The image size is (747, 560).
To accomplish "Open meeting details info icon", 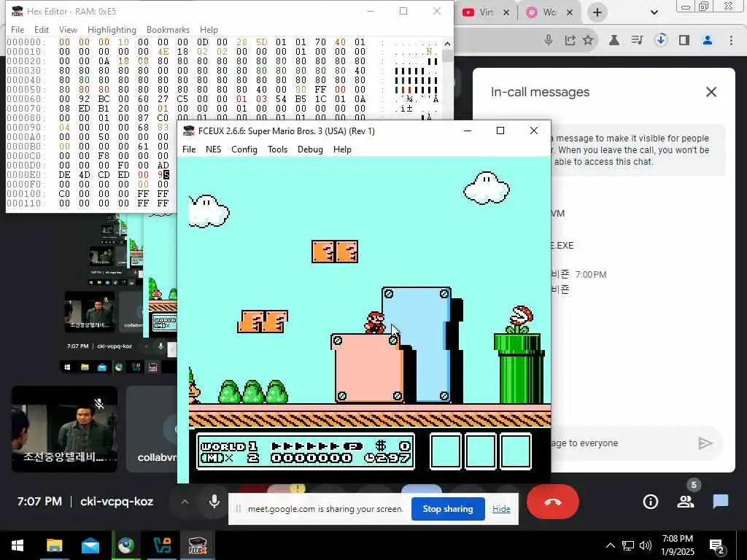I will coord(650,502).
